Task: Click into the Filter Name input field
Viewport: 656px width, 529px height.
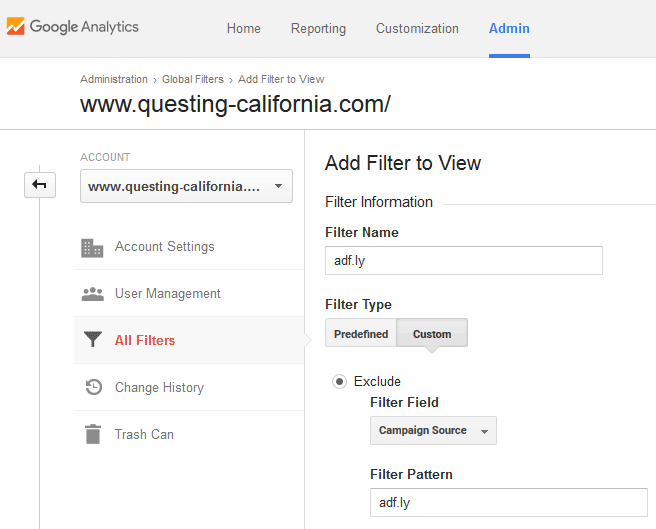Action: pyautogui.click(x=464, y=260)
